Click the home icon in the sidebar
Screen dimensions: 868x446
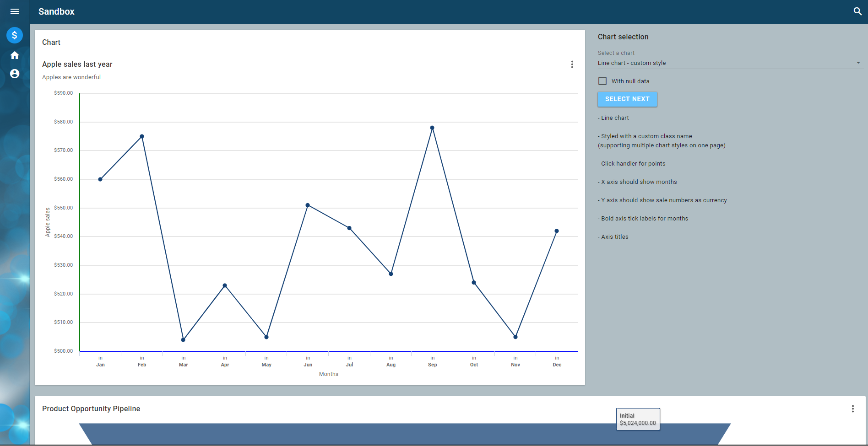[15, 55]
